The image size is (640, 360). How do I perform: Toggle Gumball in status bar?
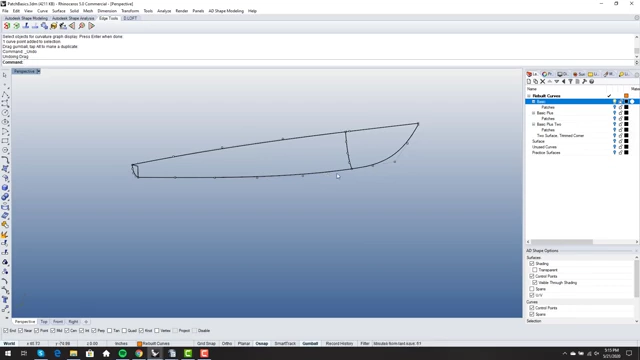click(310, 344)
